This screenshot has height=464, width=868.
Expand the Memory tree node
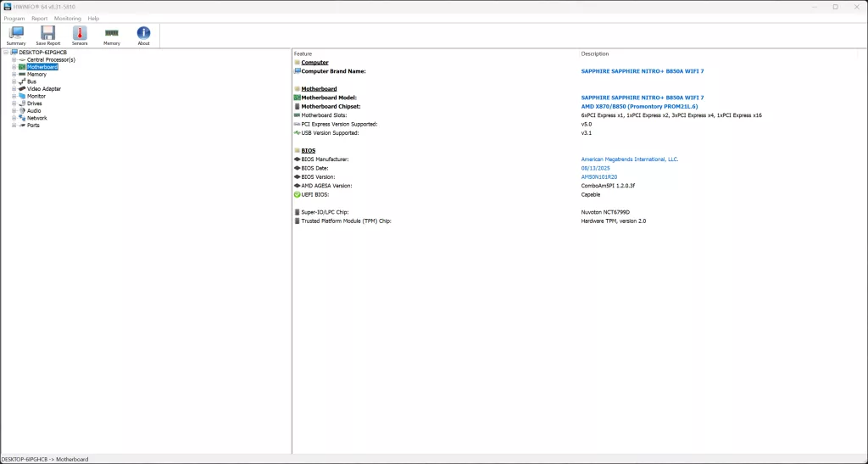click(x=14, y=74)
